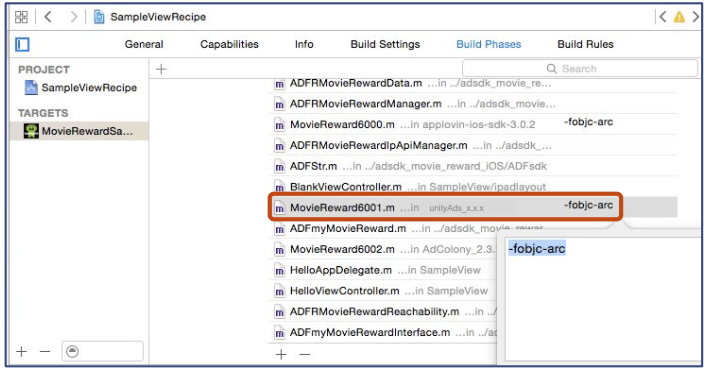Jump to next issue arrow beside warning

point(695,17)
